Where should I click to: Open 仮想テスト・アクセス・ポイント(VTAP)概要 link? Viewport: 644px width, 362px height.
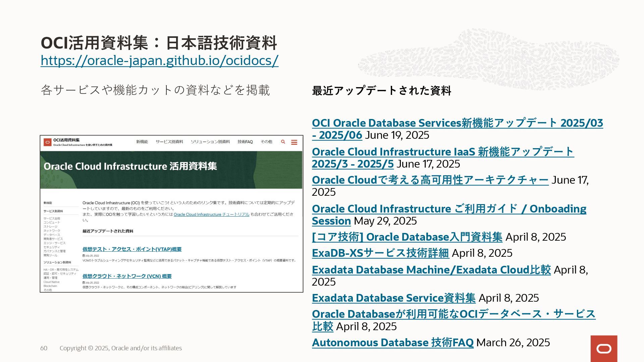tap(132, 249)
